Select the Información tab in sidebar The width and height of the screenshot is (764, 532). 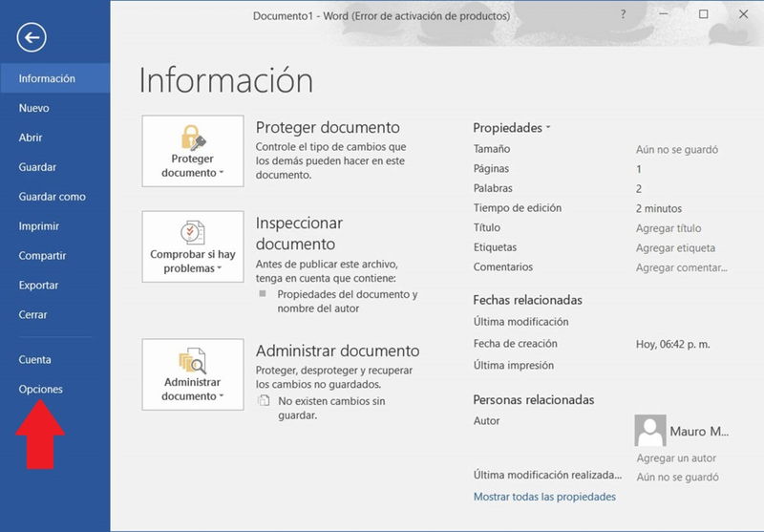click(x=47, y=78)
